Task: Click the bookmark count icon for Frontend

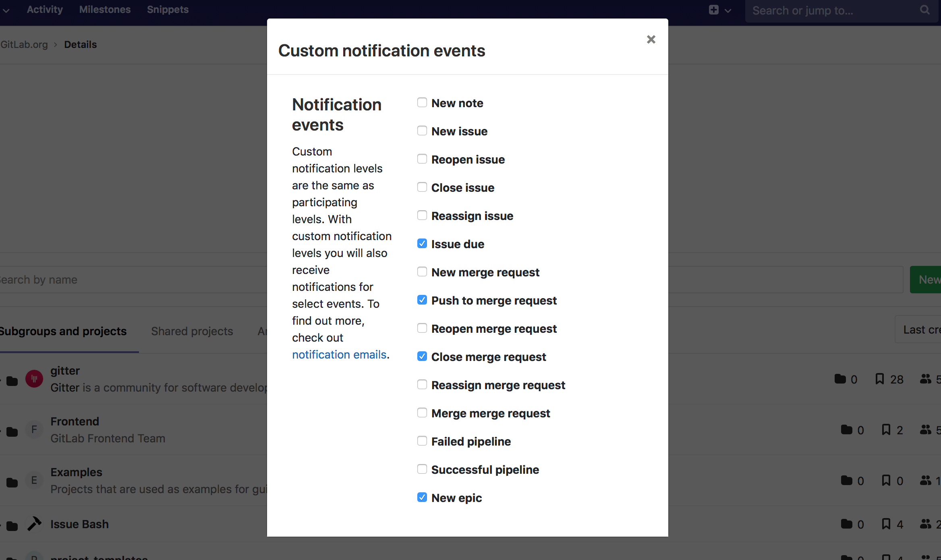Action: click(x=886, y=430)
